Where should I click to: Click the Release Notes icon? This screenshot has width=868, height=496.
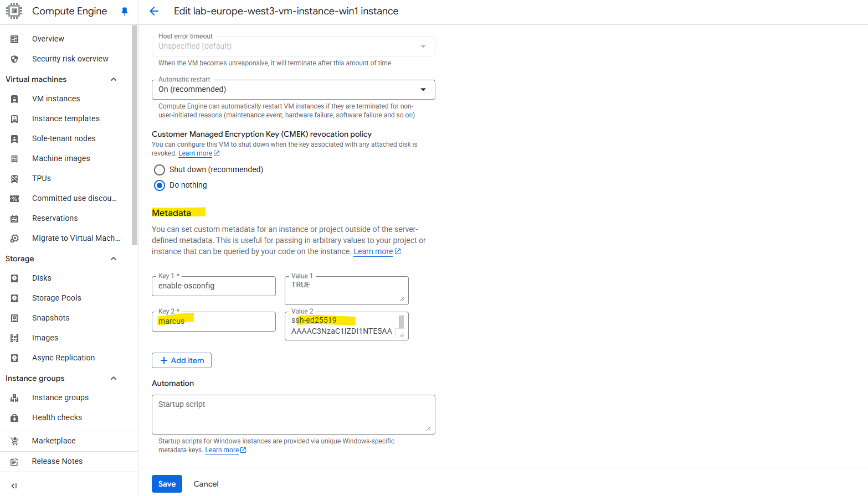(14, 461)
